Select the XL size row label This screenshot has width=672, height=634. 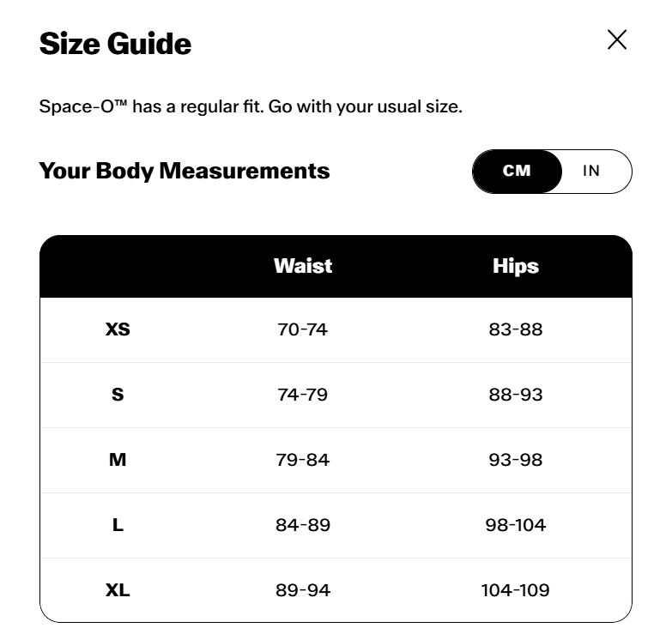tap(118, 590)
